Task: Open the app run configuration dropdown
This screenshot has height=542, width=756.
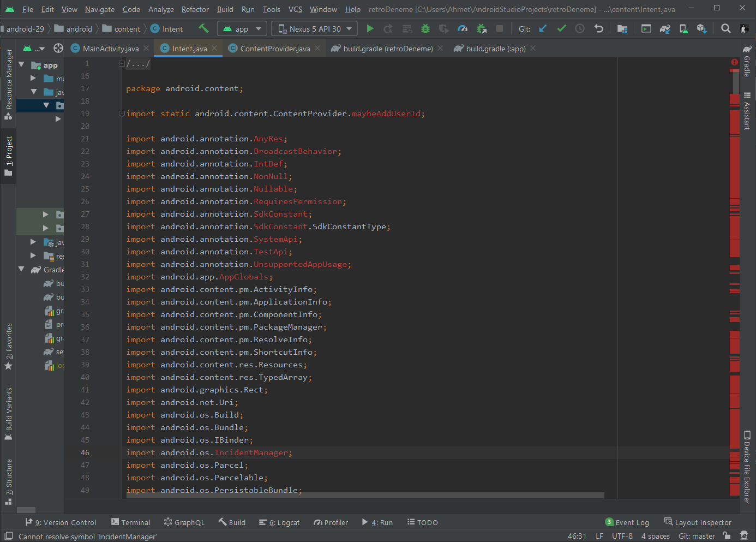Action: (x=242, y=29)
